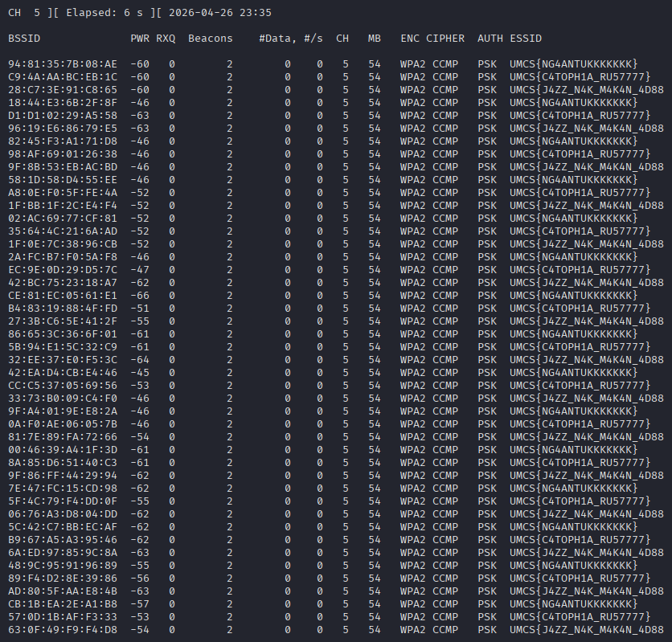Click PWR -66 on the CE:81:EC:05:61:E1 row

[x=140, y=296]
